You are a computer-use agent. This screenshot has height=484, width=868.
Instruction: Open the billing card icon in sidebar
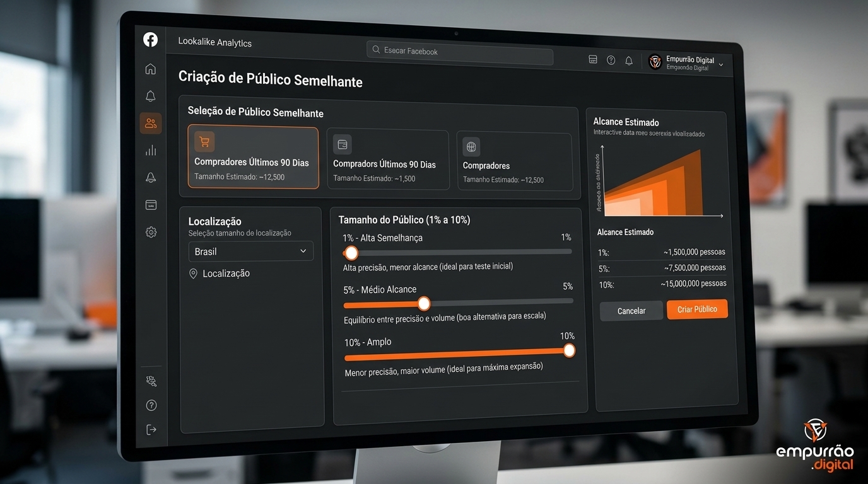pos(151,205)
